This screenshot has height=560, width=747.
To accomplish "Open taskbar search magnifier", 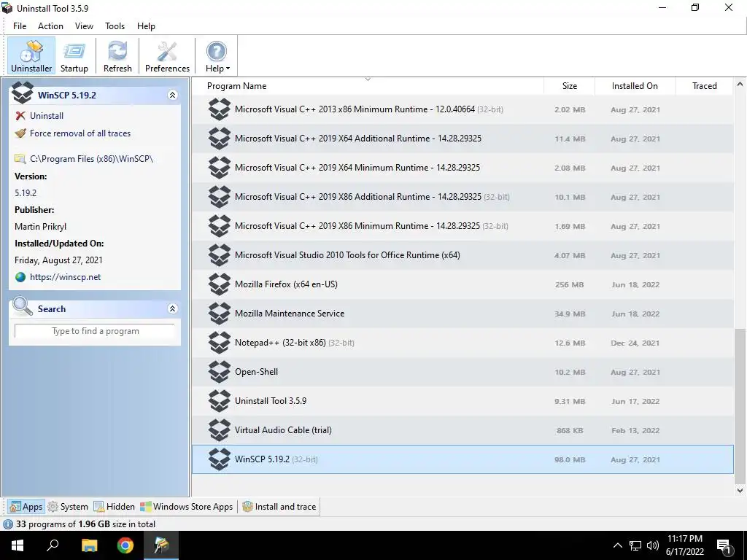I will point(53,545).
